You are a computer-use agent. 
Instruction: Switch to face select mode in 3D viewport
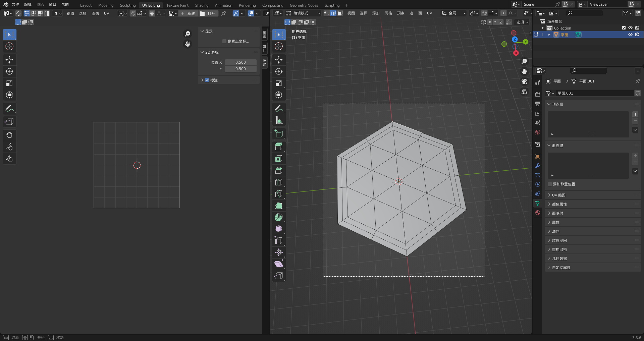pos(340,13)
